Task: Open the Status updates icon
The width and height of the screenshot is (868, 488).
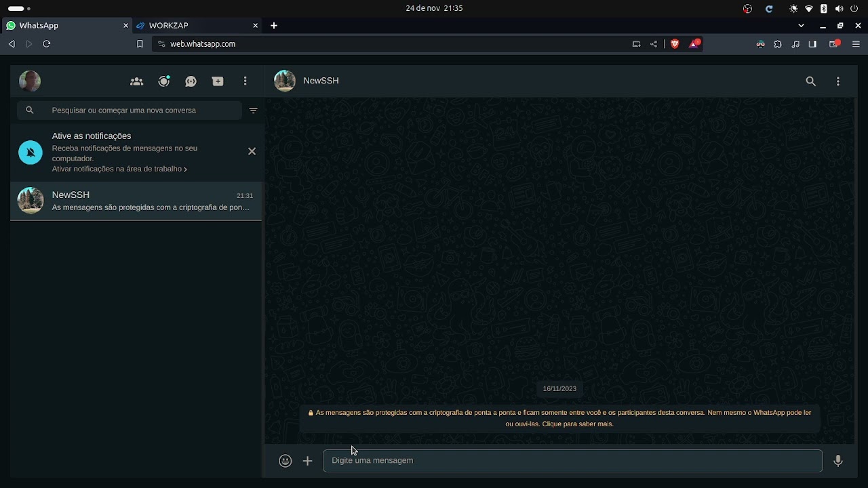Action: point(164,81)
